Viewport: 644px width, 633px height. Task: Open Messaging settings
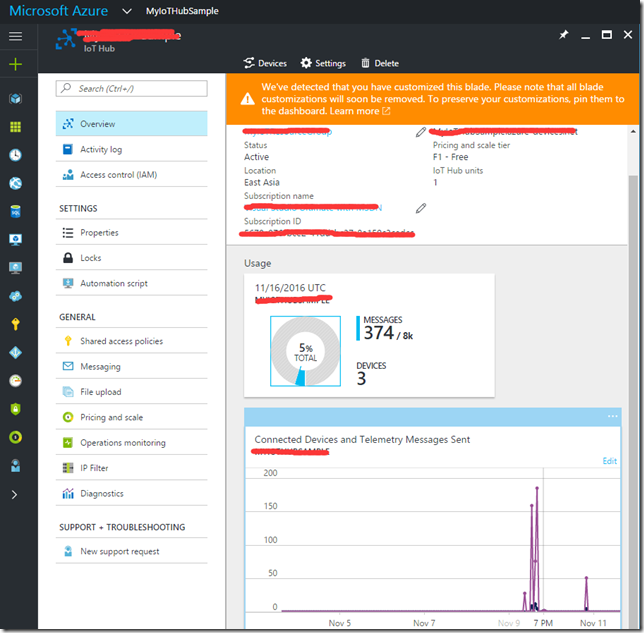pos(131,366)
